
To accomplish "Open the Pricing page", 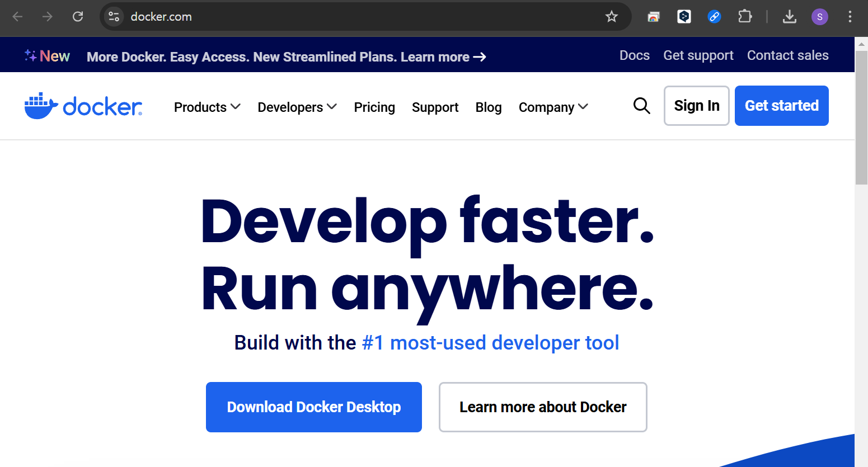I will 374,107.
